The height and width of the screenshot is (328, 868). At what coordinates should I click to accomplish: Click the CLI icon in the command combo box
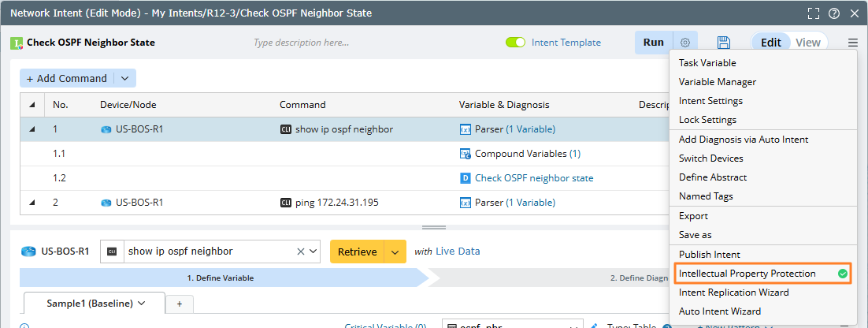(x=112, y=252)
